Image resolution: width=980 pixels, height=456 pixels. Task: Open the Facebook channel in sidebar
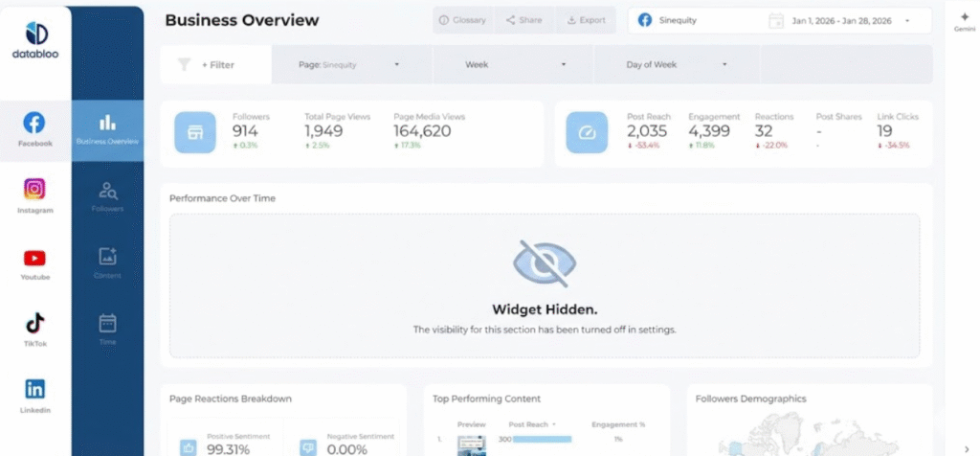[x=34, y=129]
